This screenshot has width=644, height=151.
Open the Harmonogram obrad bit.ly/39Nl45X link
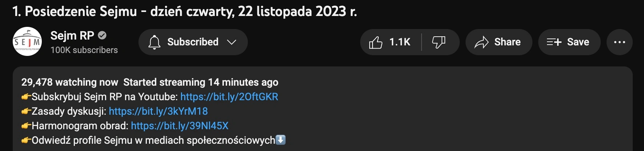coord(180,126)
